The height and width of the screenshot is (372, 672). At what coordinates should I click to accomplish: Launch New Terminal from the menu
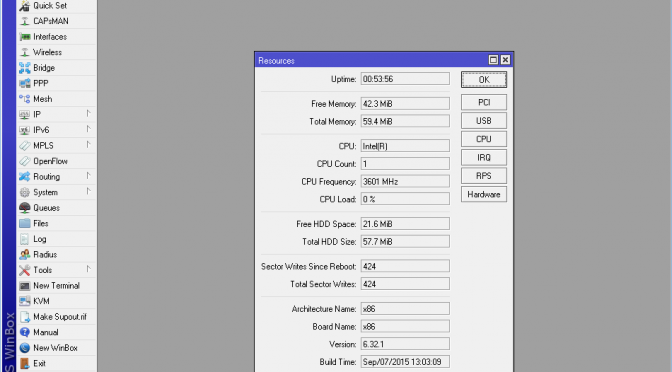[56, 286]
